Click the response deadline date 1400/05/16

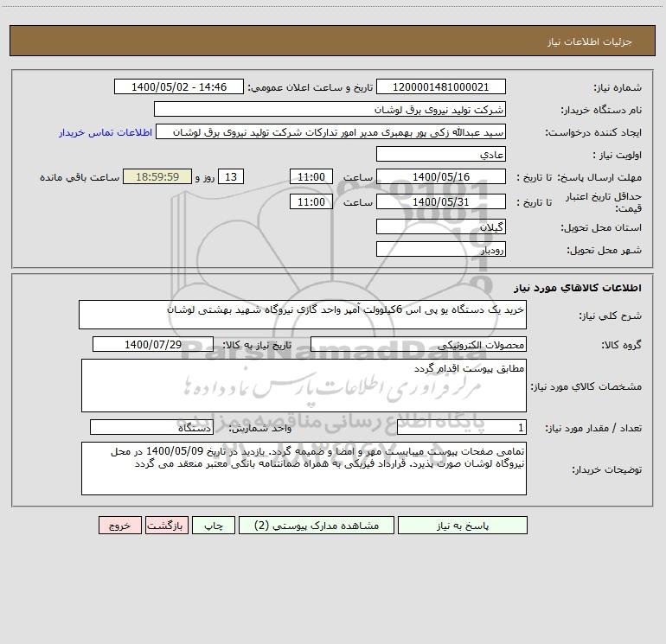441,176
